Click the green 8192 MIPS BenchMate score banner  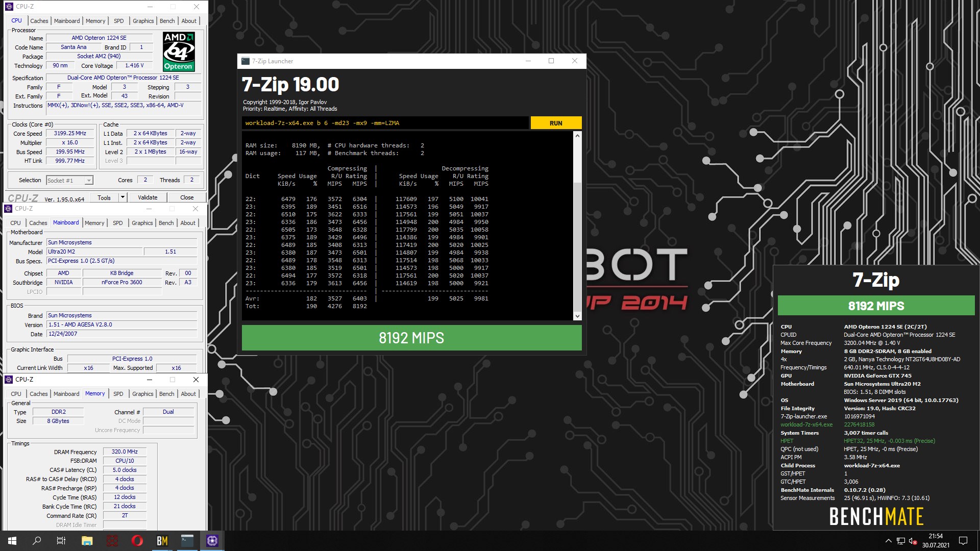point(876,306)
